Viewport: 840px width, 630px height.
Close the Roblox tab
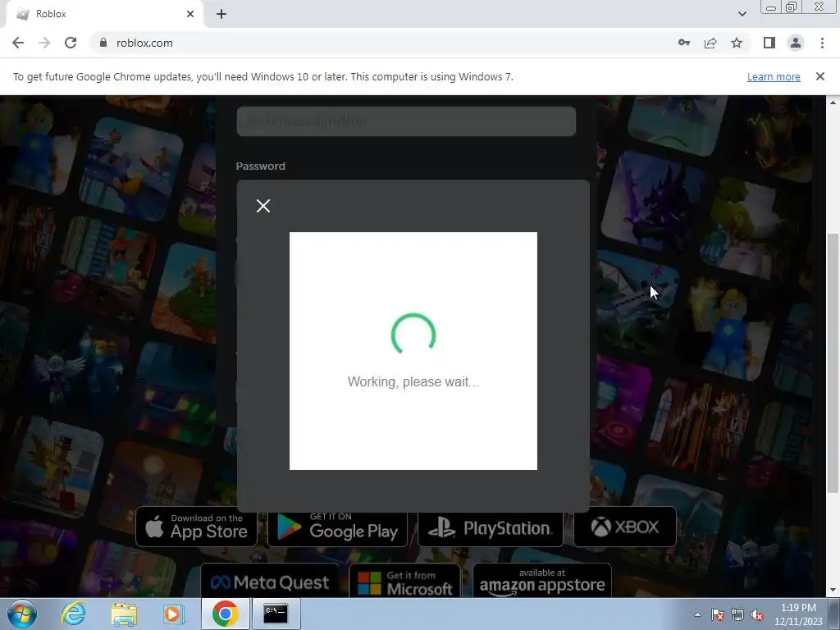point(190,14)
